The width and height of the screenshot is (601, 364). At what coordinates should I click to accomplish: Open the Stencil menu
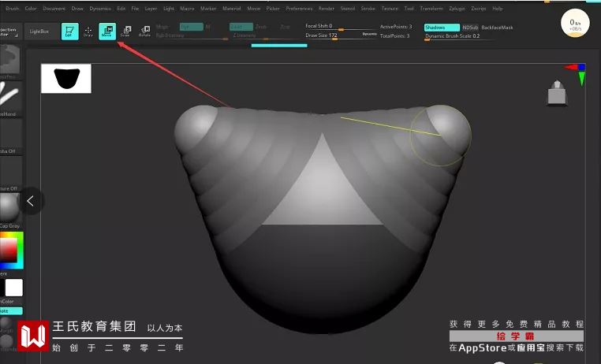(348, 9)
